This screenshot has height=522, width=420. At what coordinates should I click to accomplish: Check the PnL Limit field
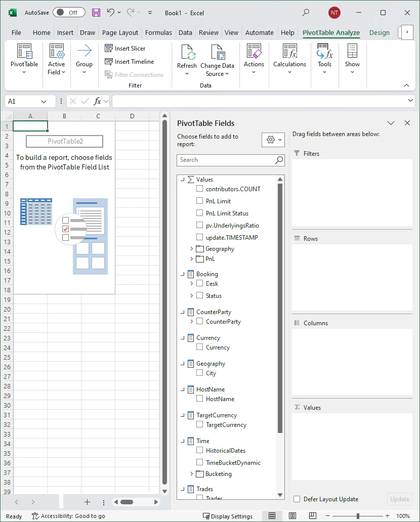pyautogui.click(x=199, y=201)
